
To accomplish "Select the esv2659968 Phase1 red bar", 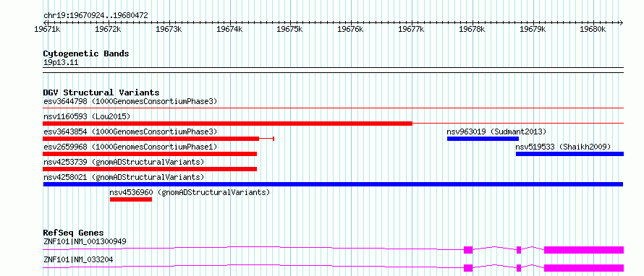I will click(150, 154).
